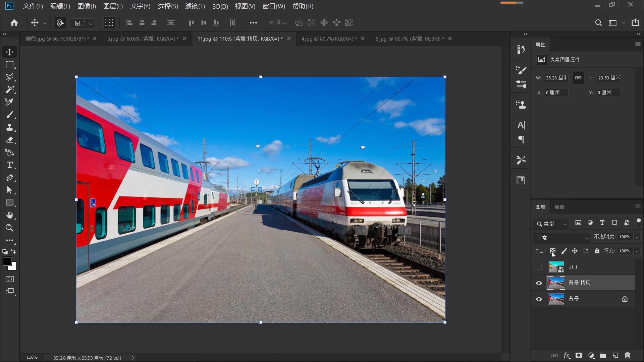Select the Move tool
This screenshot has width=644, height=362.
(x=10, y=52)
